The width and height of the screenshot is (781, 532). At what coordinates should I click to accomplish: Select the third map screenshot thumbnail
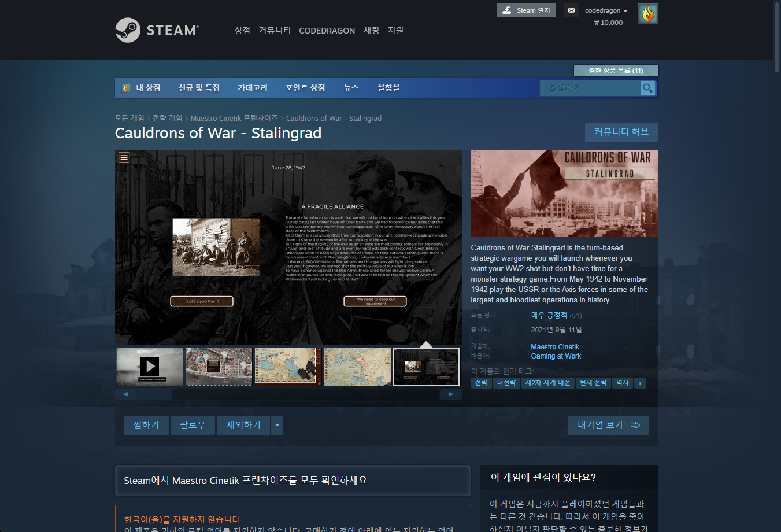tap(288, 367)
